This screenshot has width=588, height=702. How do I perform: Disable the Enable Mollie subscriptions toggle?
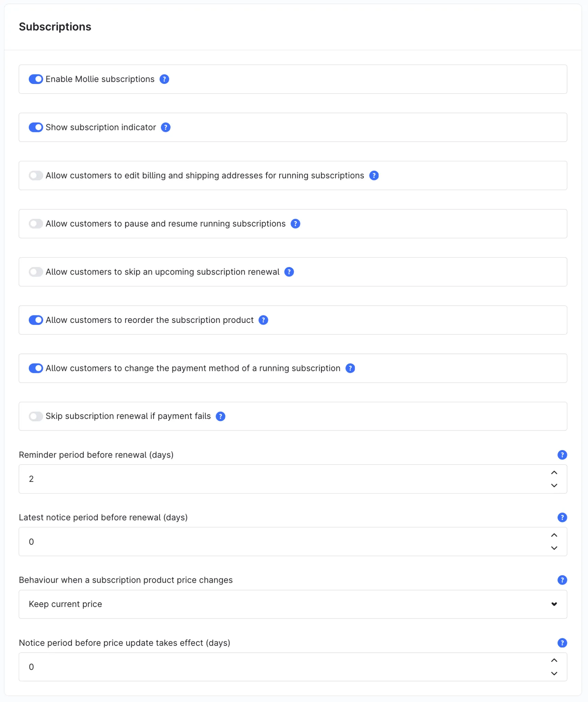36,79
